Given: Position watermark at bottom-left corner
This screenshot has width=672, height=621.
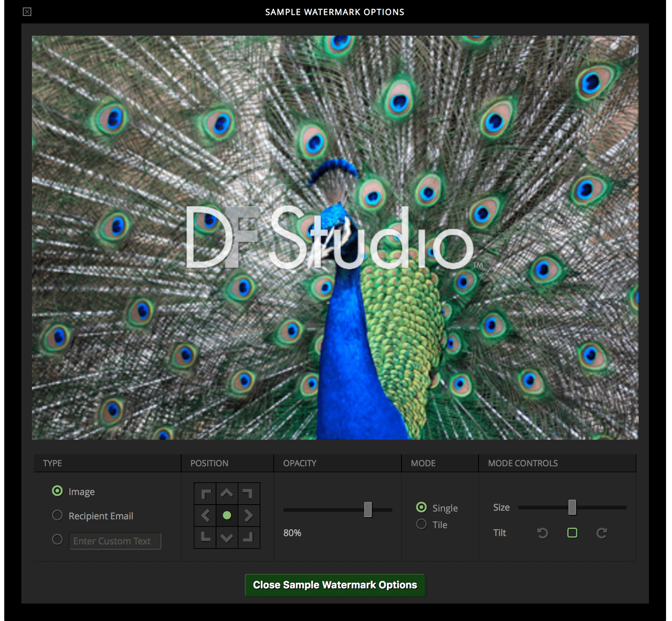Looking at the screenshot, I should point(205,537).
